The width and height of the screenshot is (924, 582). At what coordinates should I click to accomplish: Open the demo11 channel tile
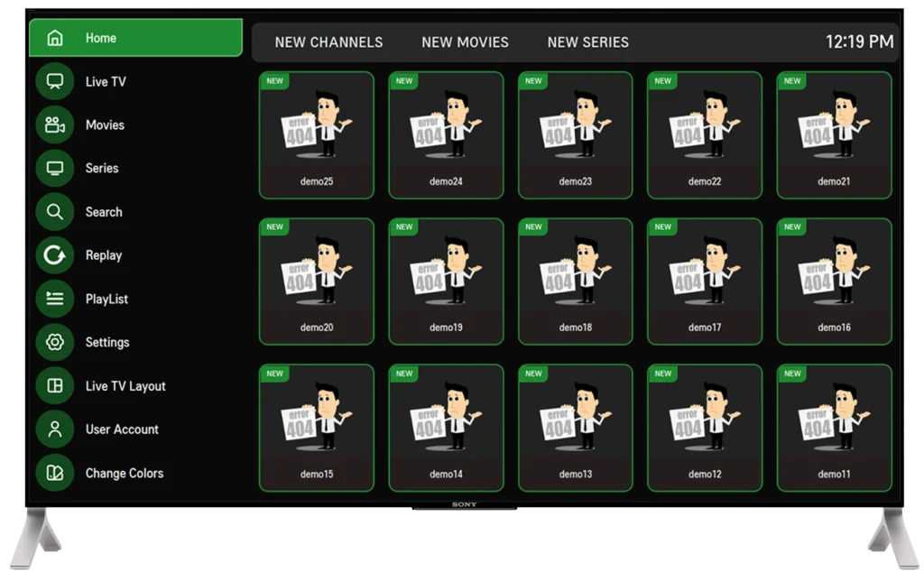click(834, 428)
